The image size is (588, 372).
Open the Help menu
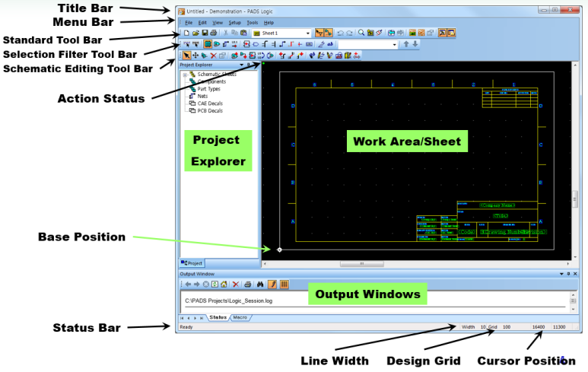(x=269, y=23)
